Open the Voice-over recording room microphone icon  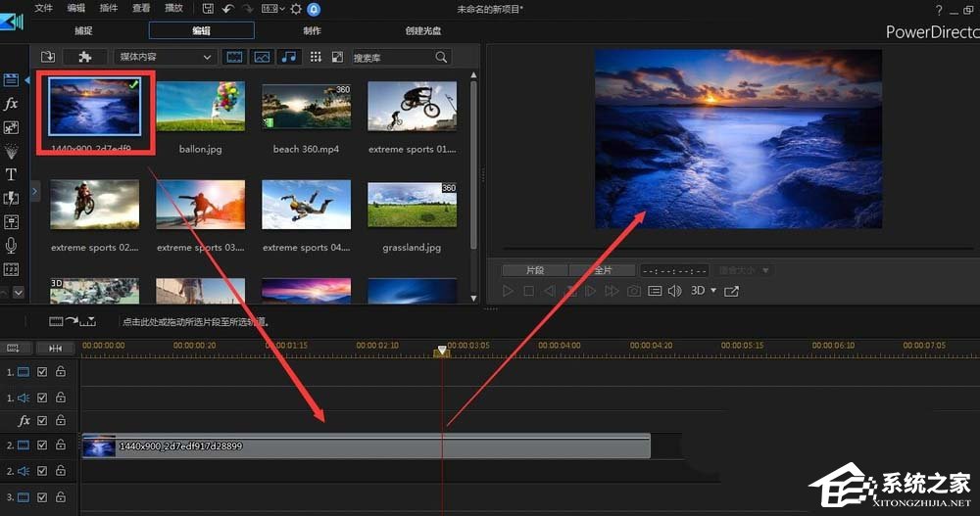(x=11, y=245)
